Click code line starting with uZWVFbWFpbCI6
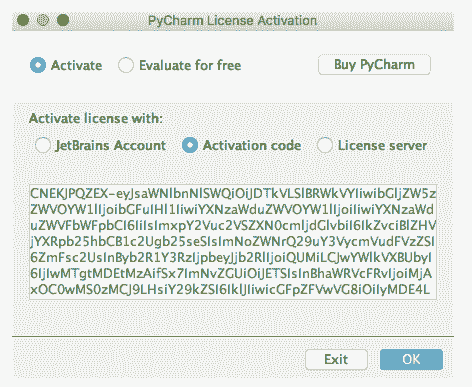The width and height of the screenshot is (472, 387). point(233,226)
